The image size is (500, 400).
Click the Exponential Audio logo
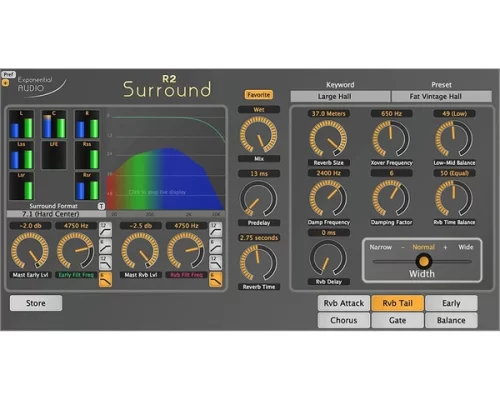[x=42, y=86]
